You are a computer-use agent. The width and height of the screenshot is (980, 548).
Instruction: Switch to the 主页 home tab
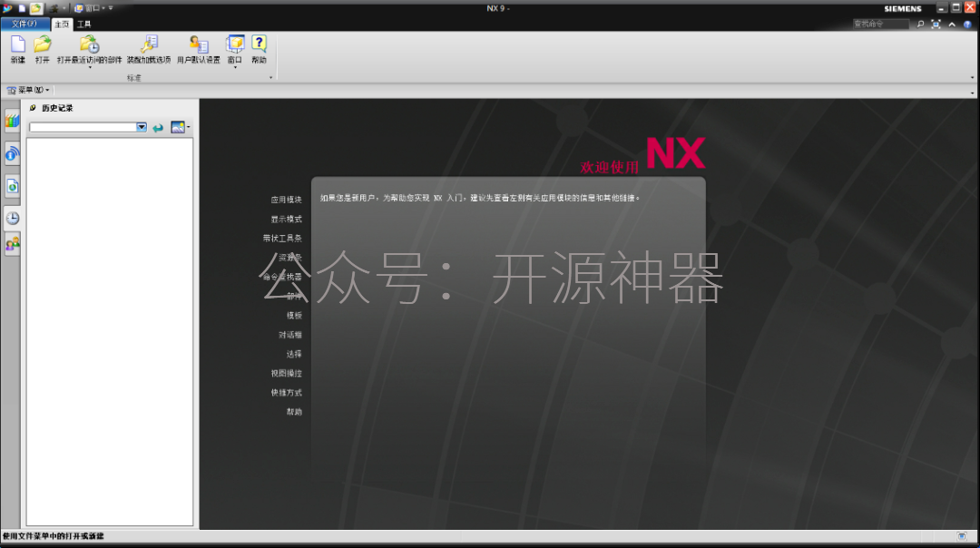pyautogui.click(x=62, y=24)
